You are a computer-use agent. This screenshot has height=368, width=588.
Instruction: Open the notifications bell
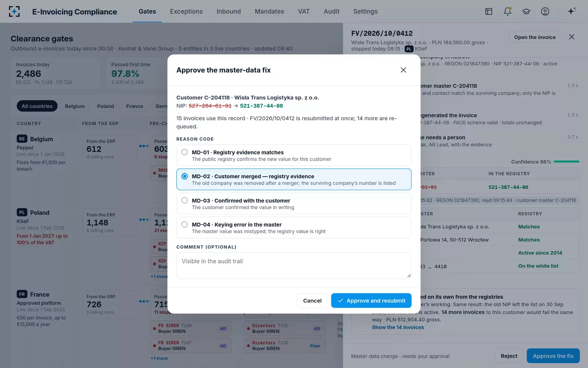tap(508, 11)
